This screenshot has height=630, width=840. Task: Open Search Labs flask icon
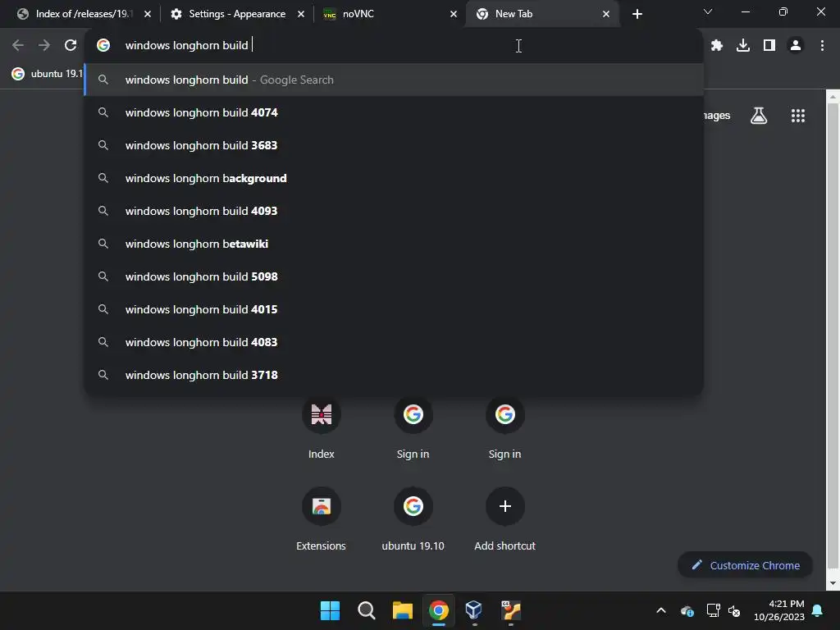[759, 115]
